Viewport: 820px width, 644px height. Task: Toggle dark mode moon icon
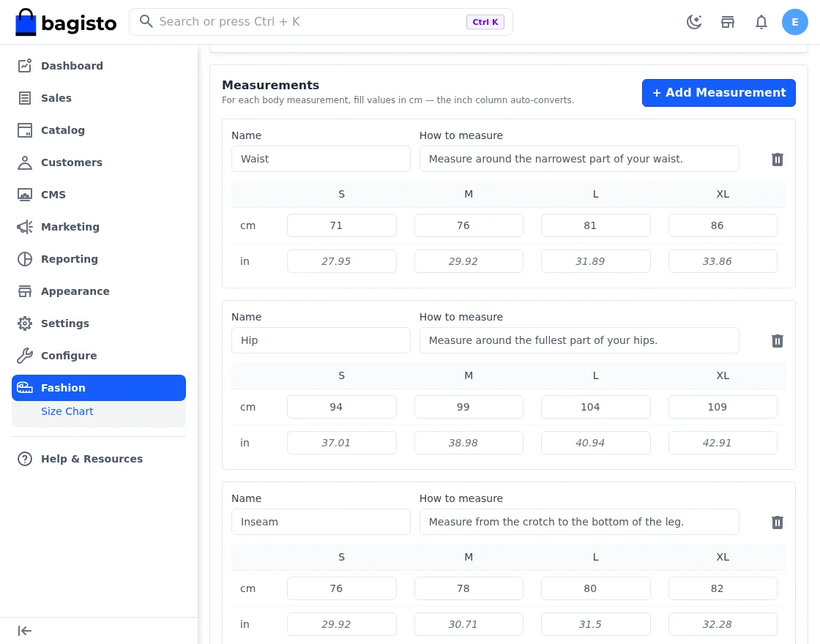click(694, 22)
